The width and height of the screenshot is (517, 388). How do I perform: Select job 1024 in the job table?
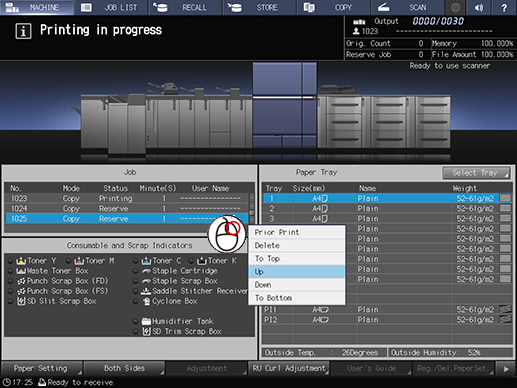[x=127, y=209]
